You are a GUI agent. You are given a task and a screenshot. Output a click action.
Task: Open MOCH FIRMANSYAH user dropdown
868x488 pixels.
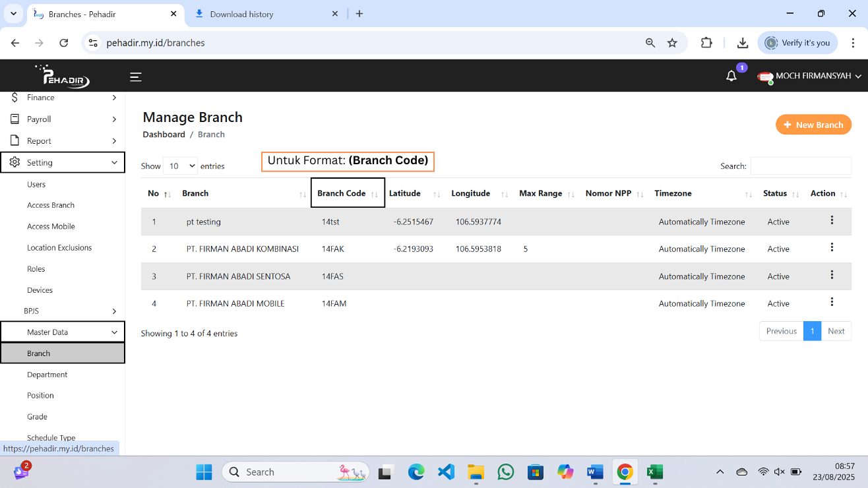tap(811, 76)
